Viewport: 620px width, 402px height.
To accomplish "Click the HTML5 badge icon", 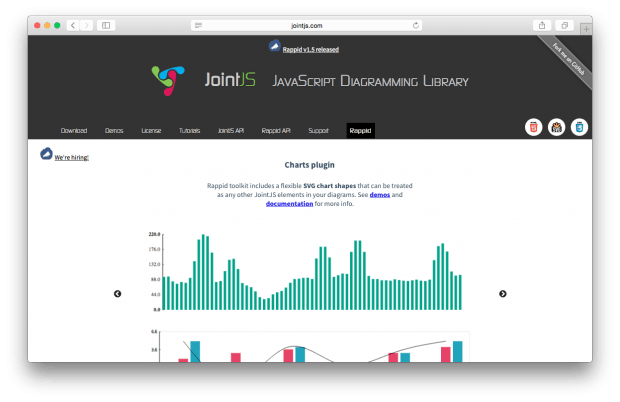I will [x=534, y=127].
